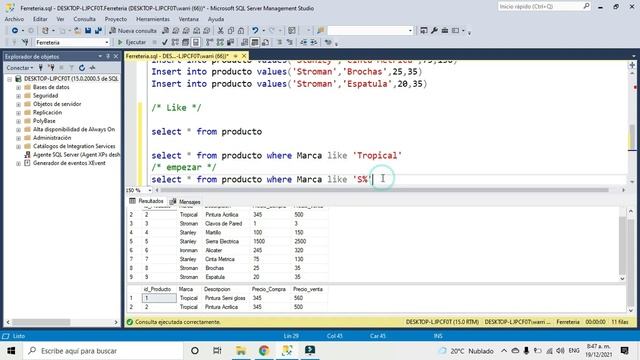Refresh the Object Explorer tree
The height and width of the screenshot is (360, 640).
point(82,68)
